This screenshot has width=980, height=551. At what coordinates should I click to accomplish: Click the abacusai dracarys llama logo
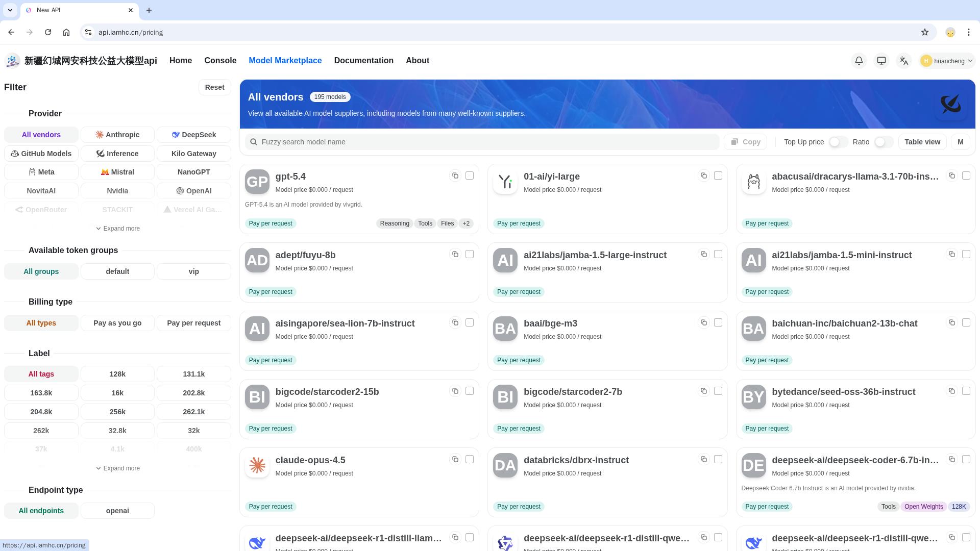(x=753, y=182)
